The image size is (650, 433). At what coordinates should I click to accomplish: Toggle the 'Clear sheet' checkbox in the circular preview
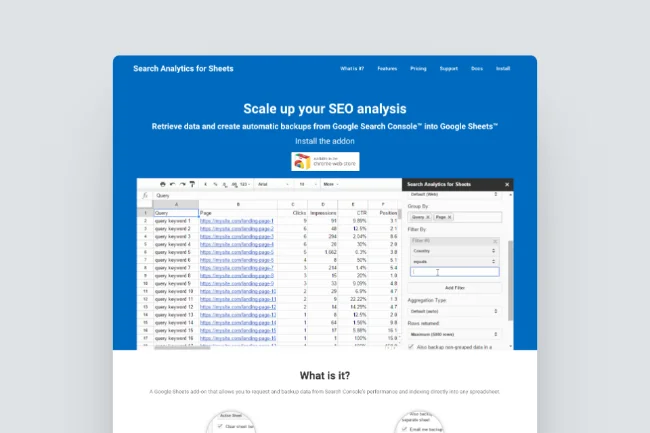220,426
